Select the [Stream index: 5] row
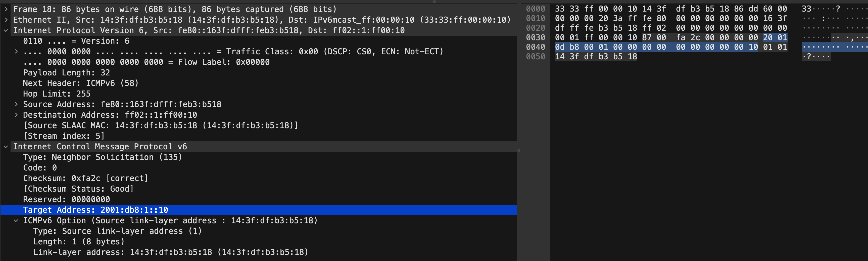868x261 pixels. [64, 136]
